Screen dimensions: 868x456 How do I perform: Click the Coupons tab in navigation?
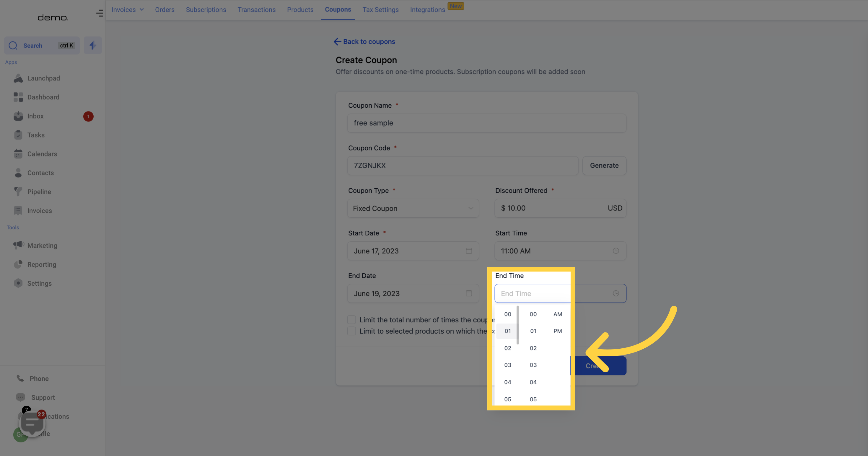point(338,9)
